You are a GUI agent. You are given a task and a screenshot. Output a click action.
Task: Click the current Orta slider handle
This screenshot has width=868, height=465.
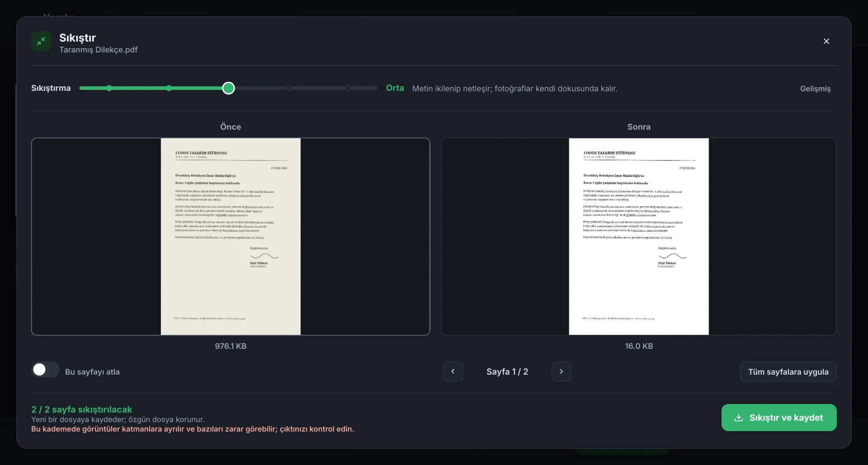229,88
